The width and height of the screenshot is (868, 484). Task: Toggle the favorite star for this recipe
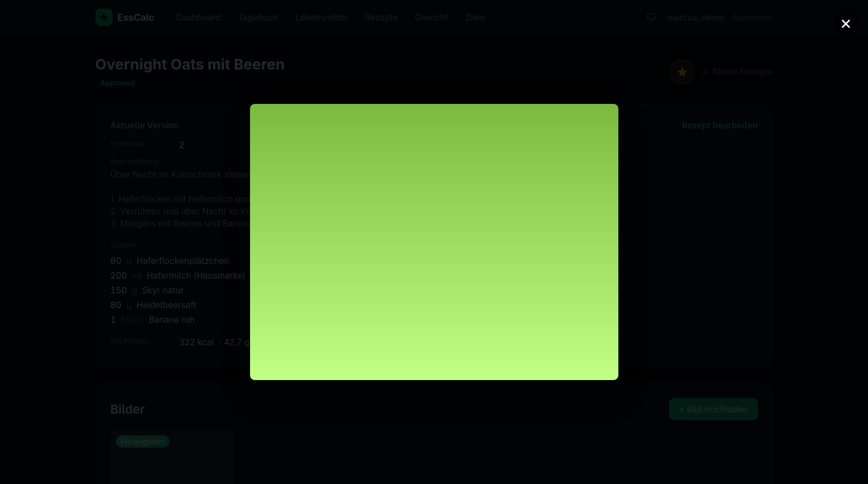tap(682, 72)
